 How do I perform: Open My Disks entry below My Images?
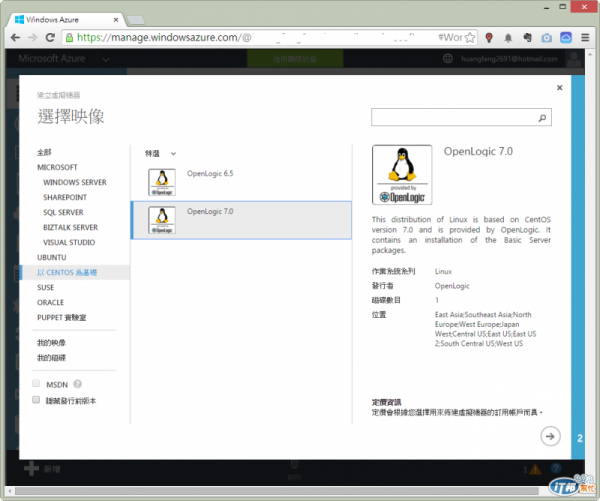point(51,358)
